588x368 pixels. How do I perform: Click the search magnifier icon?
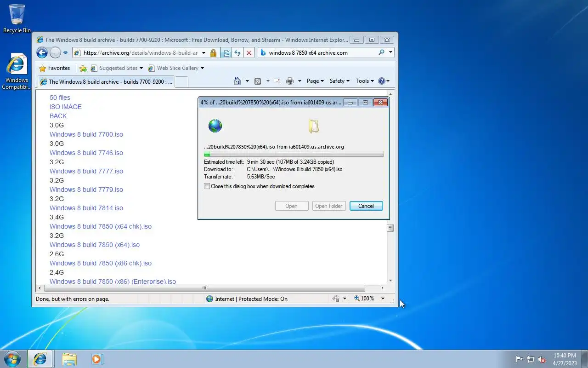[381, 52]
